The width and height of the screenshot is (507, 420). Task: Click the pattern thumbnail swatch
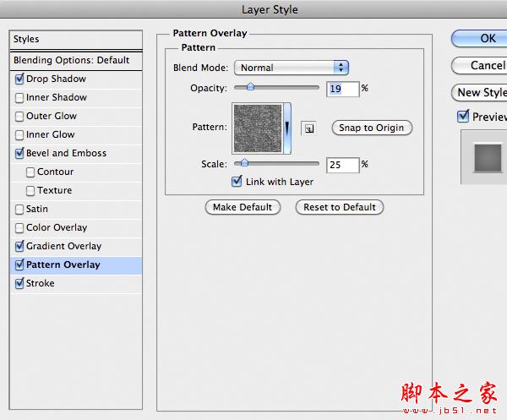258,128
